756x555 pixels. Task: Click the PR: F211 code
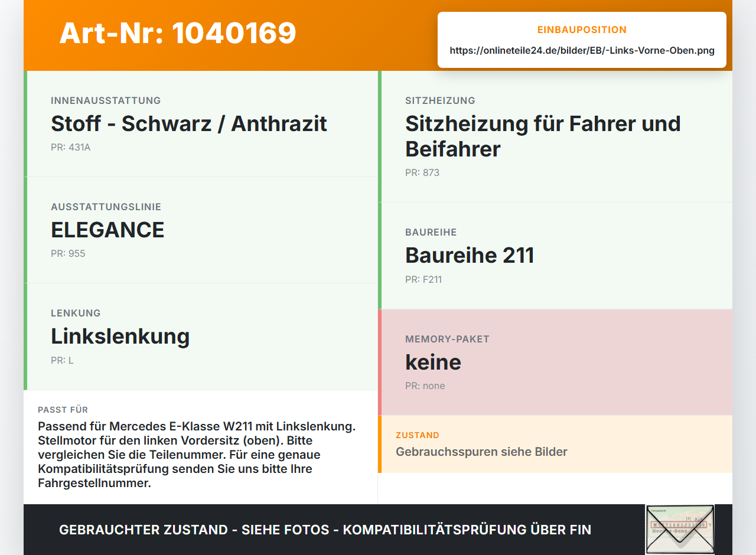click(423, 280)
